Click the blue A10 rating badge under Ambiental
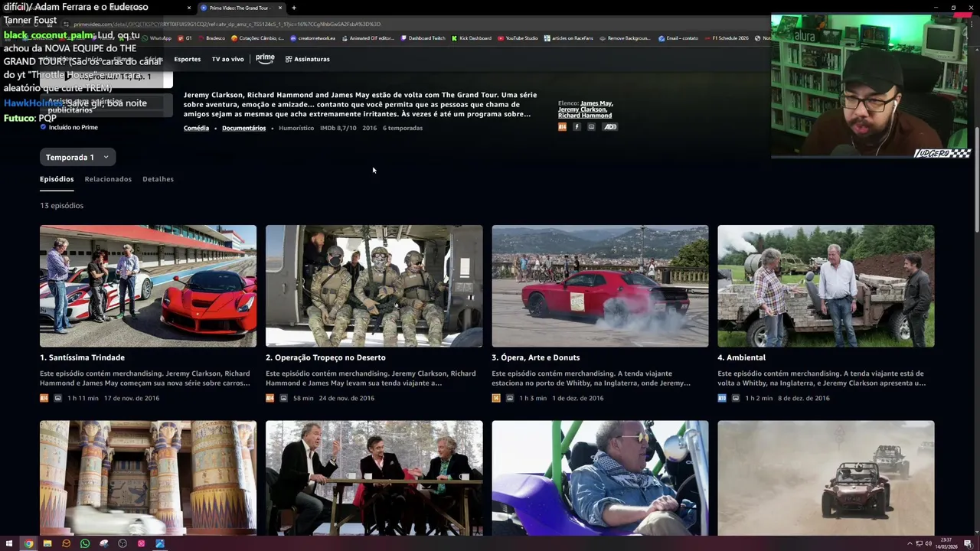Viewport: 980px width, 551px height. (721, 398)
